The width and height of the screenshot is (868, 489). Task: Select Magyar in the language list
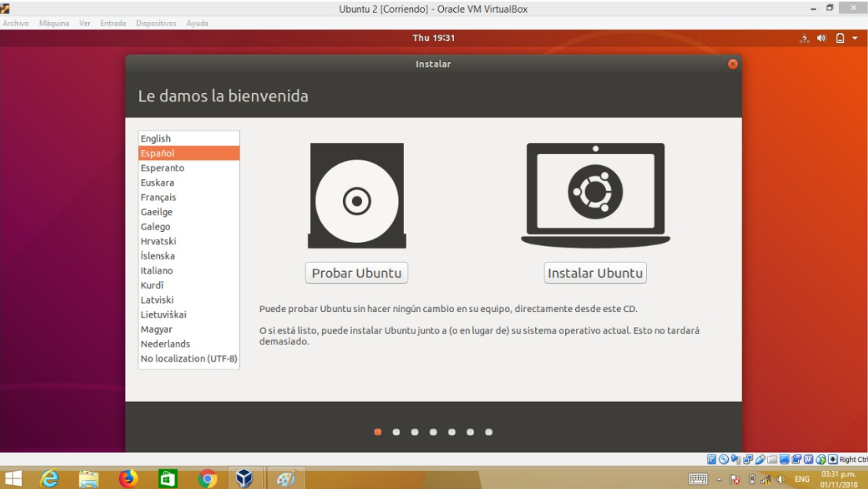[189, 329]
